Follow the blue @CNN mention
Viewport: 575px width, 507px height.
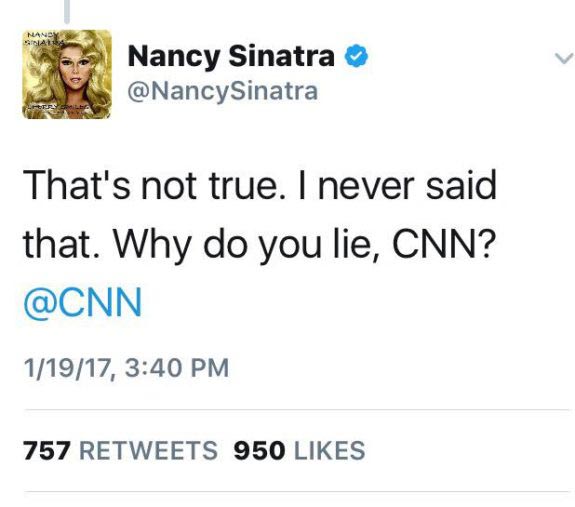click(x=83, y=302)
